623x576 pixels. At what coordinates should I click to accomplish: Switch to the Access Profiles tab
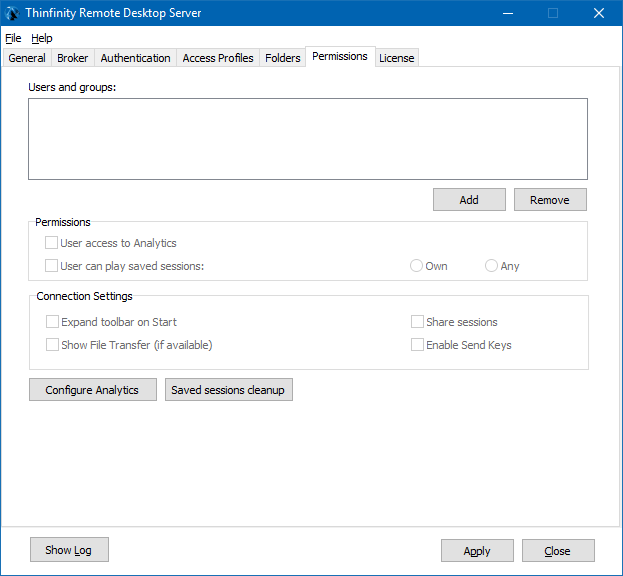(x=218, y=58)
